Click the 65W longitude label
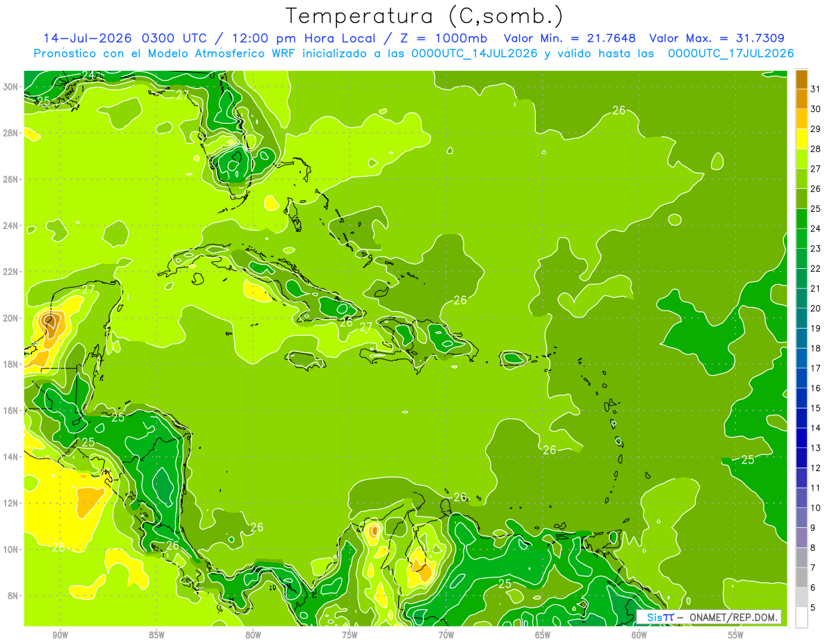This screenshot has width=834, height=644. (543, 635)
